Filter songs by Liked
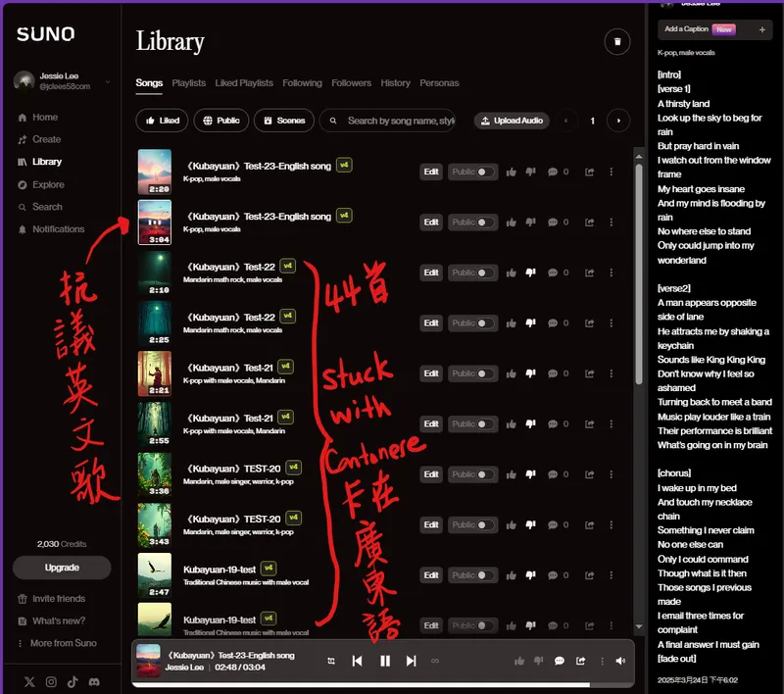This screenshot has height=694, width=784. (162, 121)
